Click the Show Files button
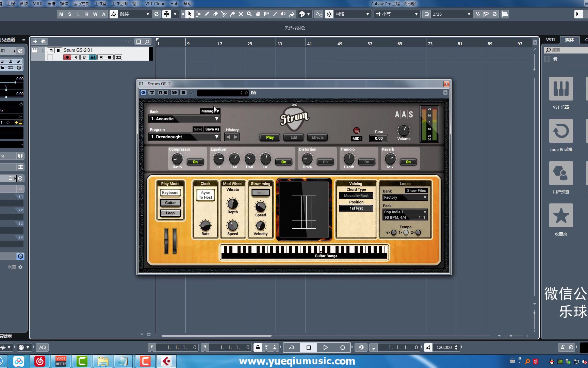 (x=416, y=191)
